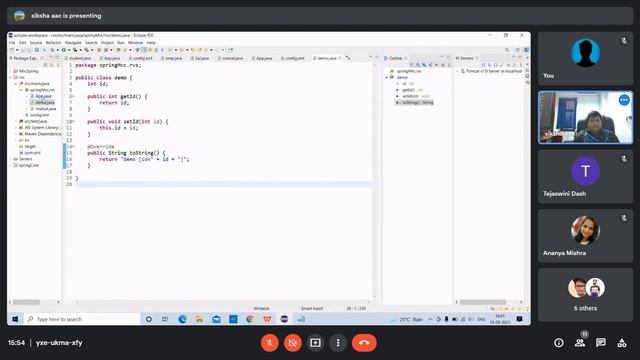Switch to the emp.java editor tab

[x=173, y=58]
